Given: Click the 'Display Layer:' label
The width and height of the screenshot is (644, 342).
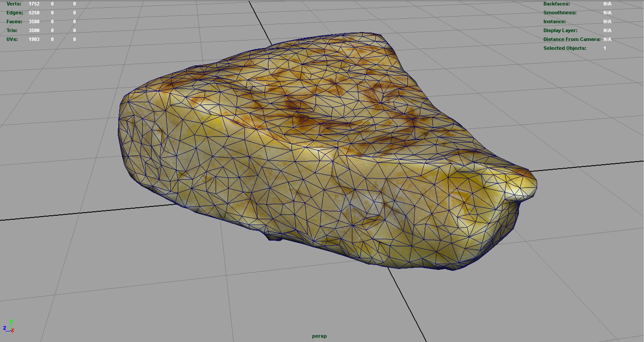Looking at the screenshot, I should pos(560,30).
